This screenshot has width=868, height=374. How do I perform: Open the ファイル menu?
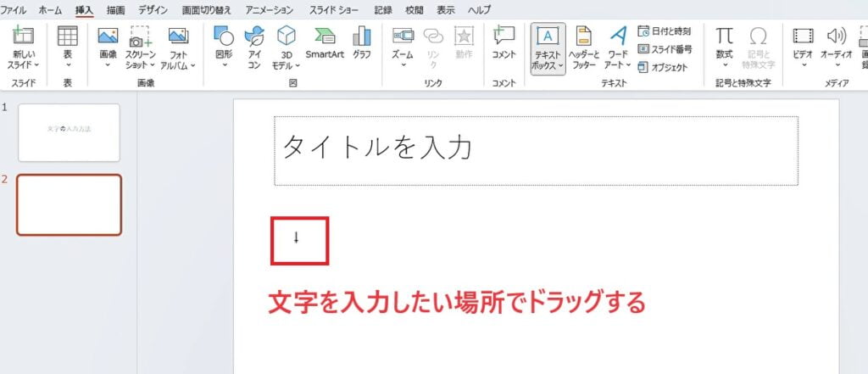17,9
